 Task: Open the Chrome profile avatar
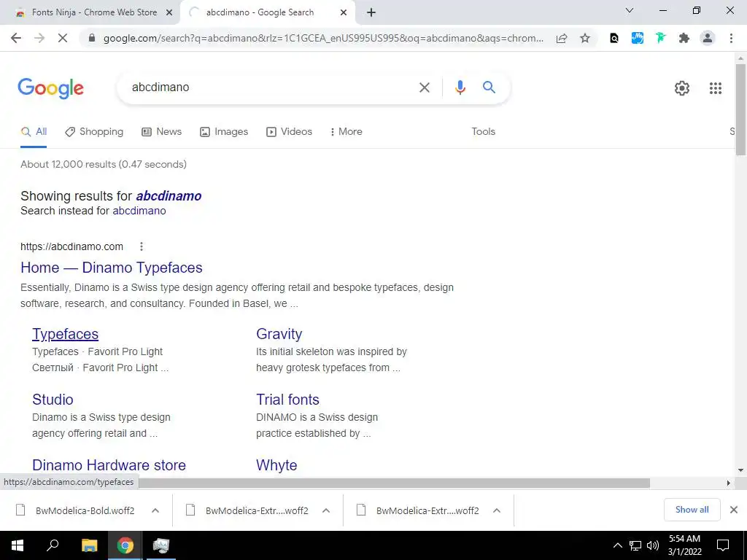click(x=708, y=38)
